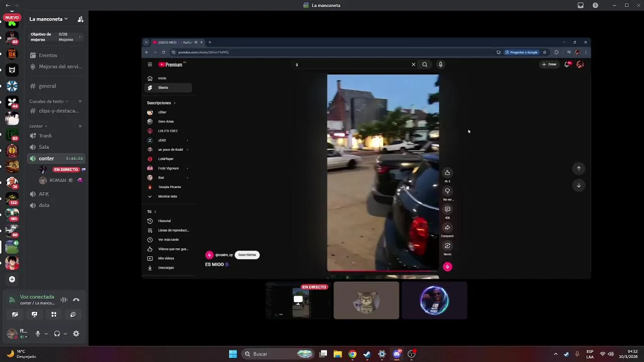The height and width of the screenshot is (362, 644).
Task: Collapse the Canales de texto category
Action: [48, 101]
